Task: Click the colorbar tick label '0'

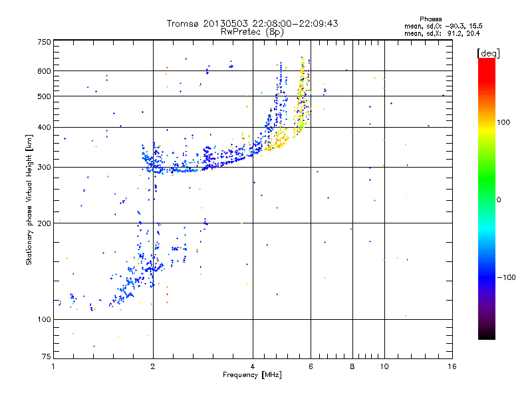Action: click(x=498, y=200)
